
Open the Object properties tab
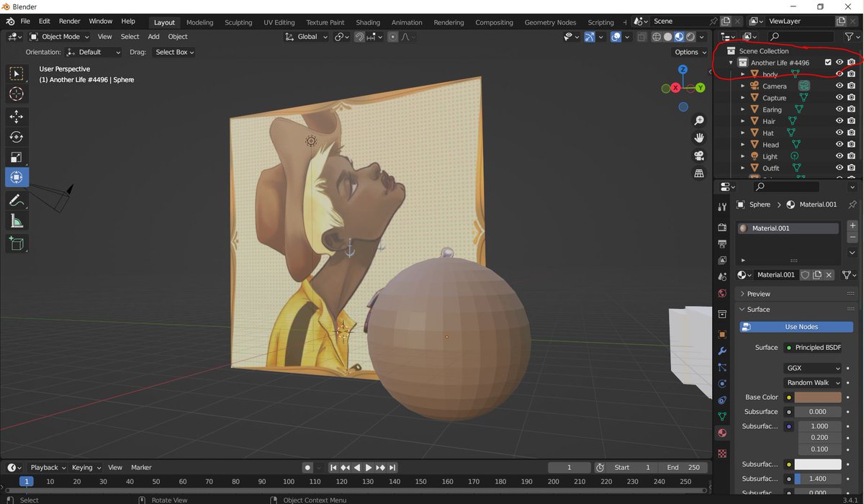click(x=722, y=334)
